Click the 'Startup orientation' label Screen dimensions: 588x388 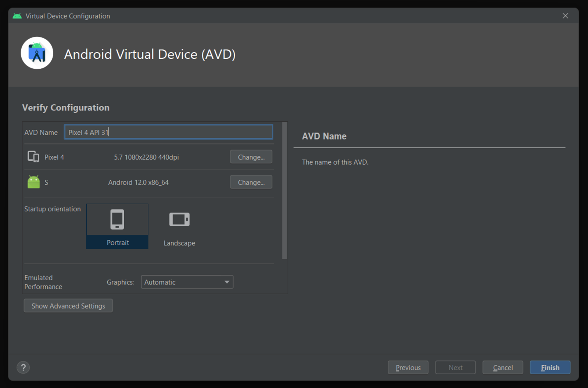point(53,209)
